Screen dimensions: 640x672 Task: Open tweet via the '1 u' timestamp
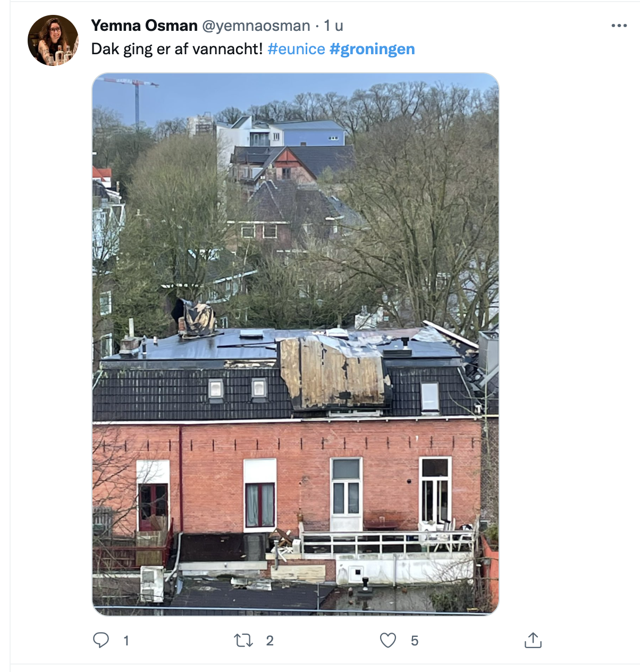334,26
